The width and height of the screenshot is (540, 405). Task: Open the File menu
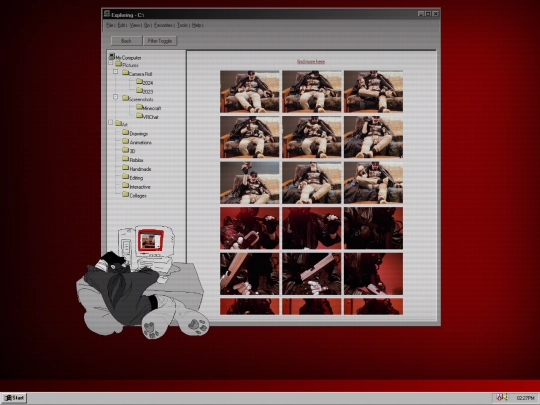(x=110, y=25)
